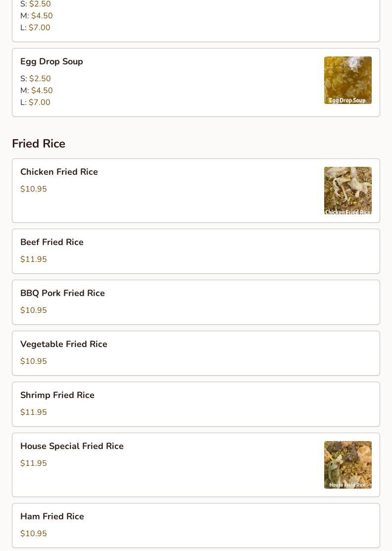392x551 pixels.
Task: Open the House Fried Rice photo thumbnail
Action: (348, 464)
